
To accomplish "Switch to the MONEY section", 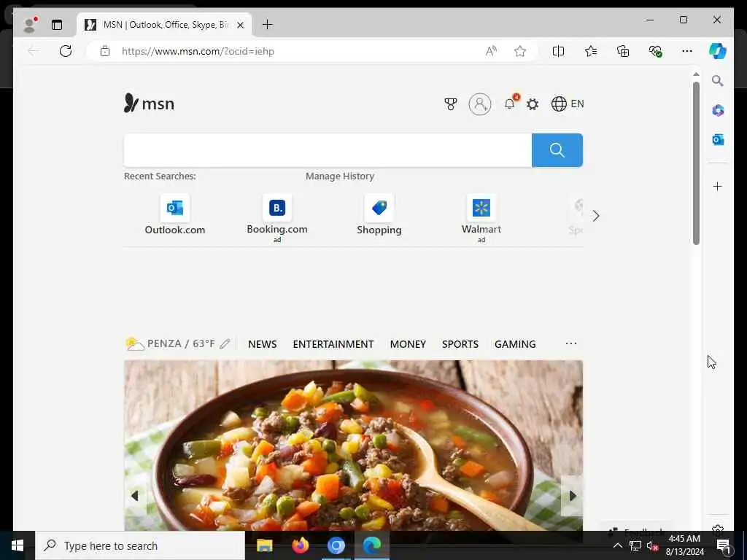I will tap(408, 344).
